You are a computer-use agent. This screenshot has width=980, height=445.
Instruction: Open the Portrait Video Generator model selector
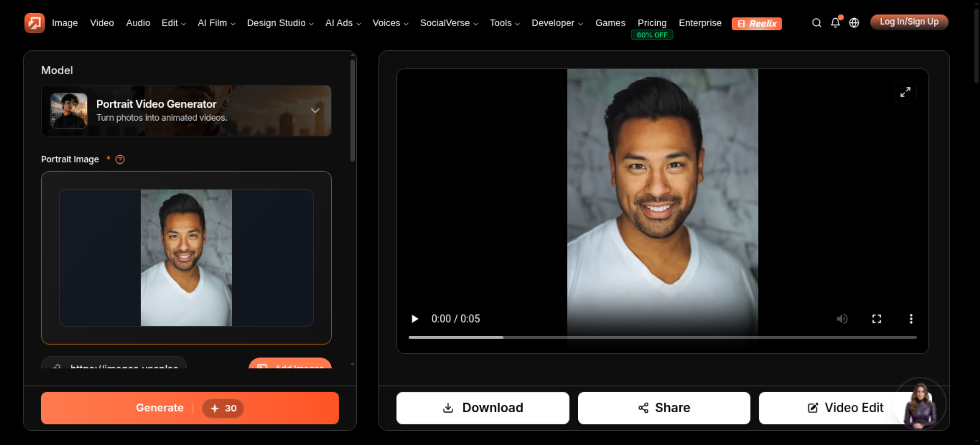pyautogui.click(x=186, y=111)
